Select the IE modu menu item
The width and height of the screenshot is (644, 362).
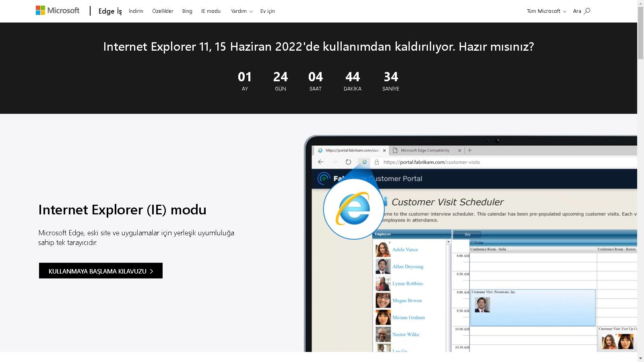click(211, 11)
